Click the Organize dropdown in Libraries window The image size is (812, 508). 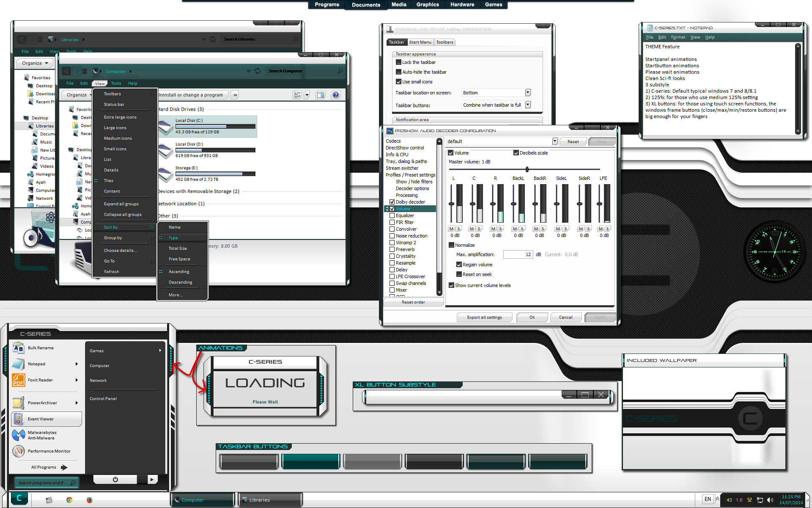35,63
